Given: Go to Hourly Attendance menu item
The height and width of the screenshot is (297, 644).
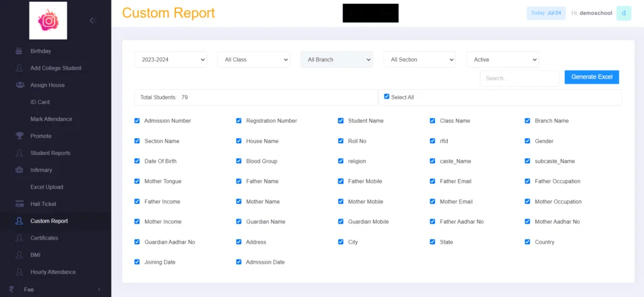Looking at the screenshot, I should click(53, 272).
